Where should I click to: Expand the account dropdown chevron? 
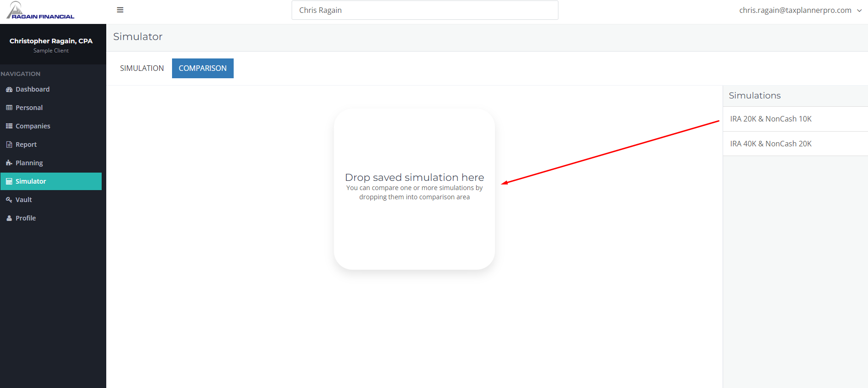[859, 11]
